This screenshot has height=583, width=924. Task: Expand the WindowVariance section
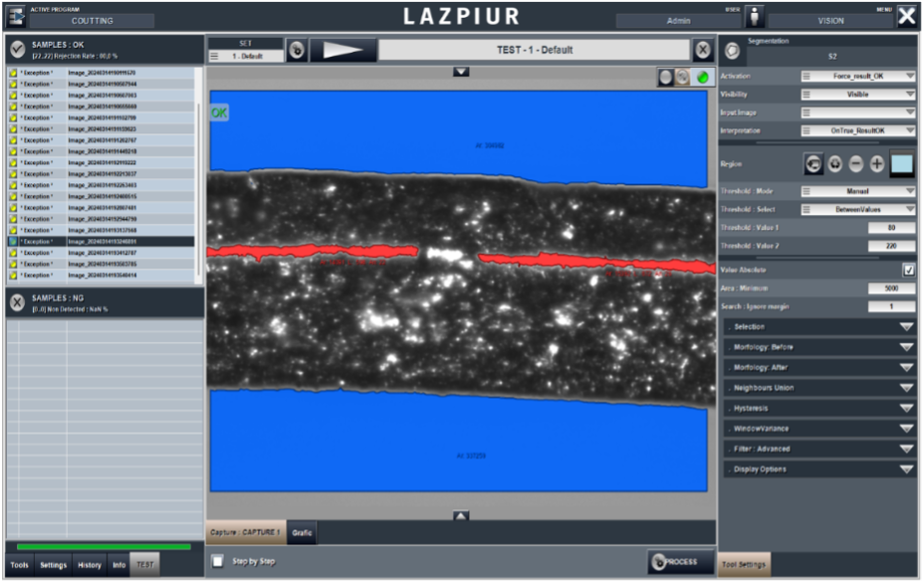(x=819, y=429)
